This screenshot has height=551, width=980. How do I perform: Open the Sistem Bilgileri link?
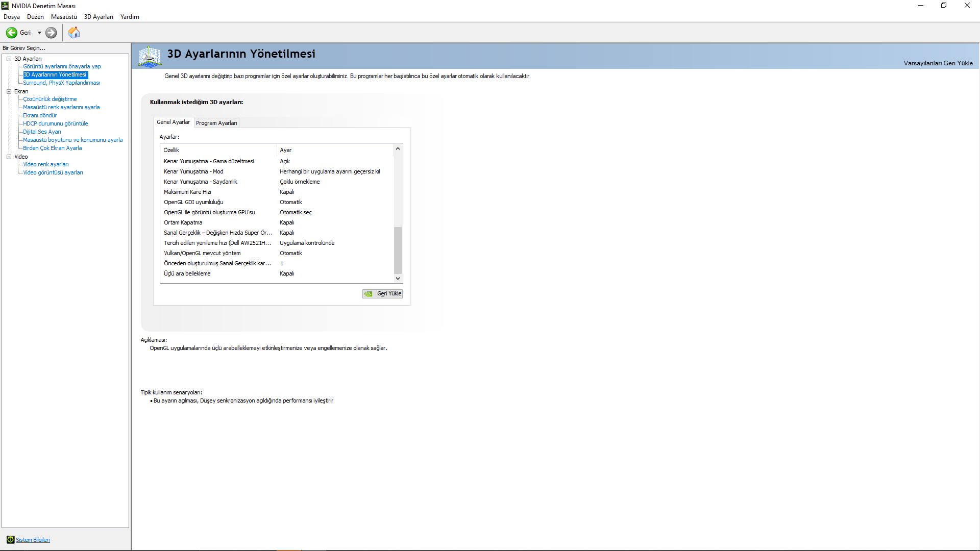[33, 540]
